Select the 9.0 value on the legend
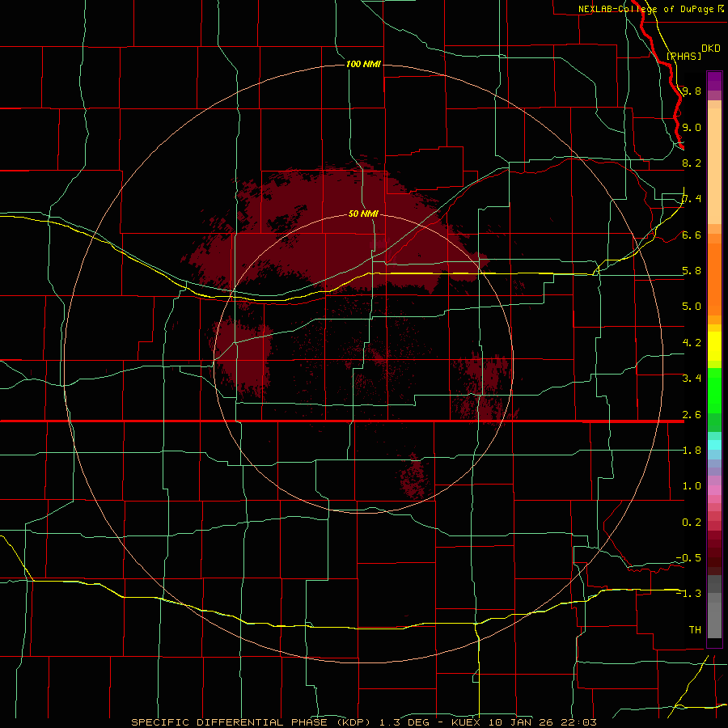Image resolution: width=728 pixels, height=728 pixels. [x=692, y=127]
